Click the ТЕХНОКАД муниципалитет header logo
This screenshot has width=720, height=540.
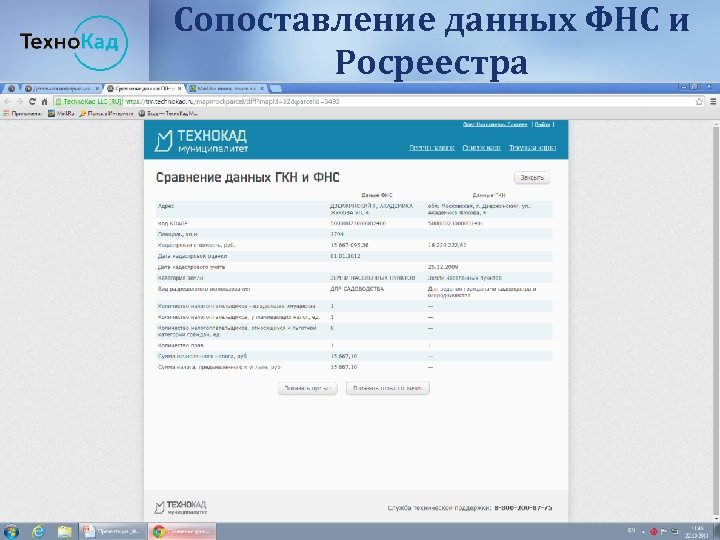point(201,141)
